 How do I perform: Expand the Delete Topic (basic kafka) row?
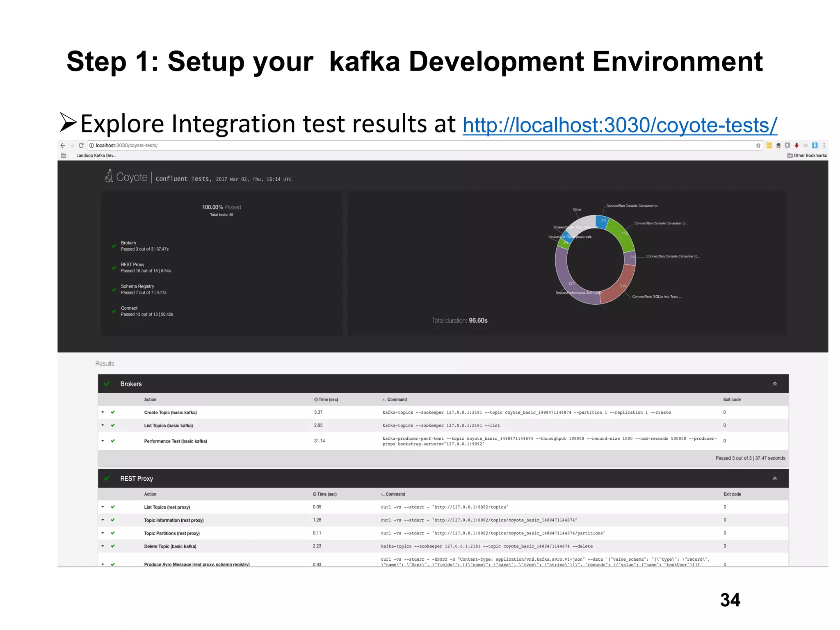(x=103, y=546)
